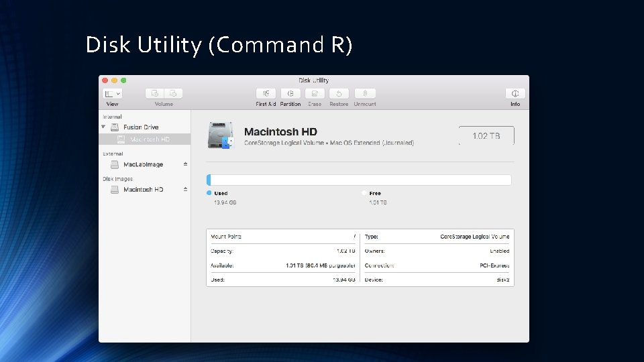Click the disk usage bar
This screenshot has height=362, width=644.
(x=359, y=180)
